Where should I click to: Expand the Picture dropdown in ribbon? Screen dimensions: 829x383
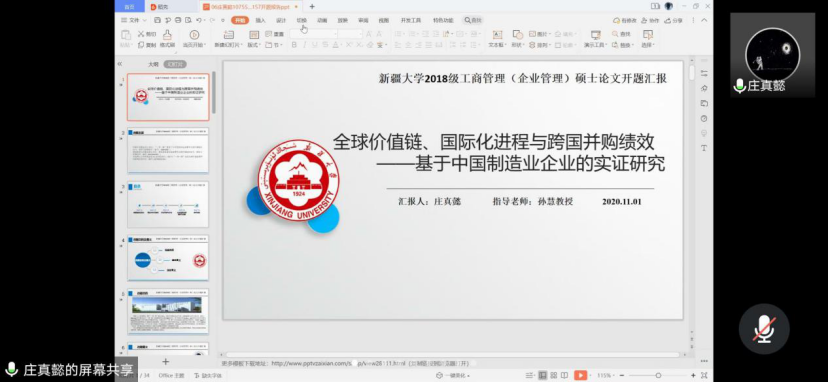pos(540,34)
